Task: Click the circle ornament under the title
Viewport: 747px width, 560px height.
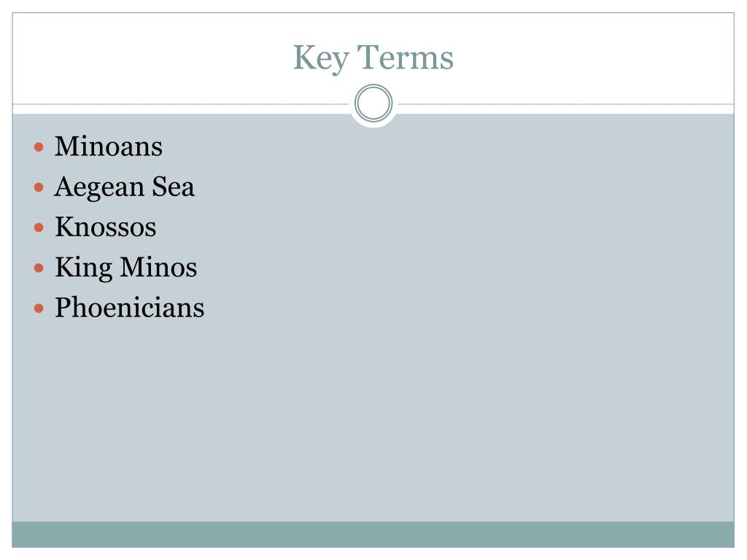Action: [x=373, y=104]
